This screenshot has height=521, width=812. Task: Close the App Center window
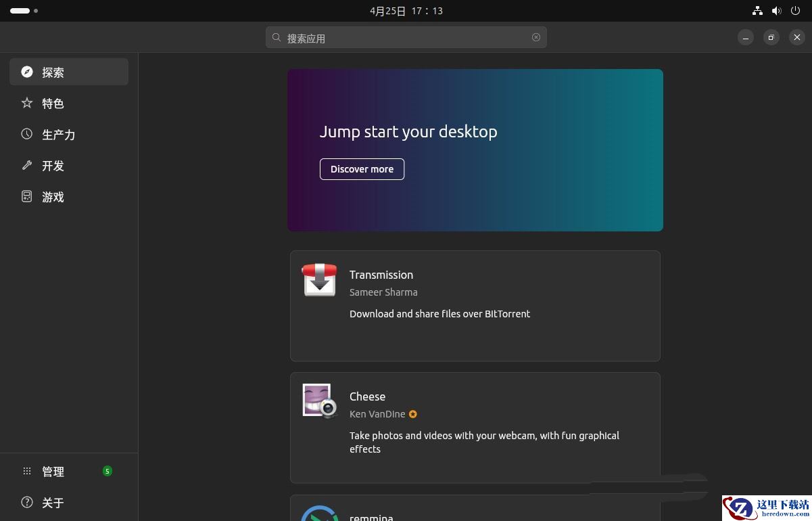[x=797, y=37]
